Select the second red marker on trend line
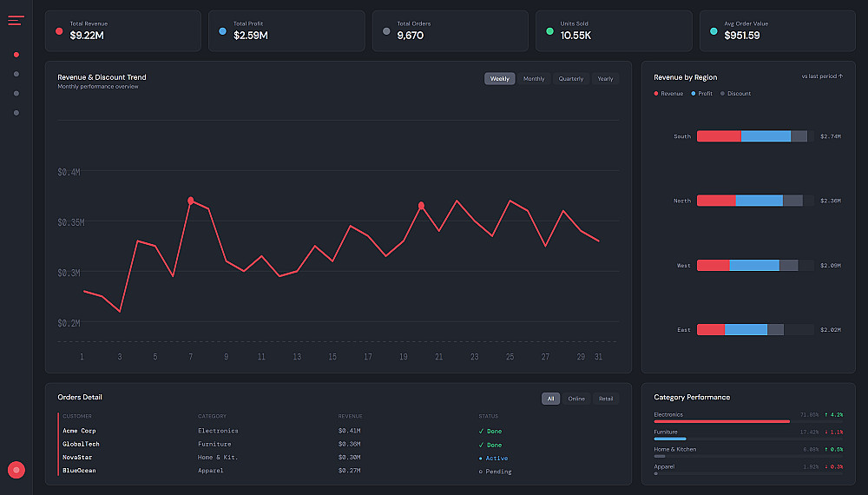The width and height of the screenshot is (868, 495). 421,206
